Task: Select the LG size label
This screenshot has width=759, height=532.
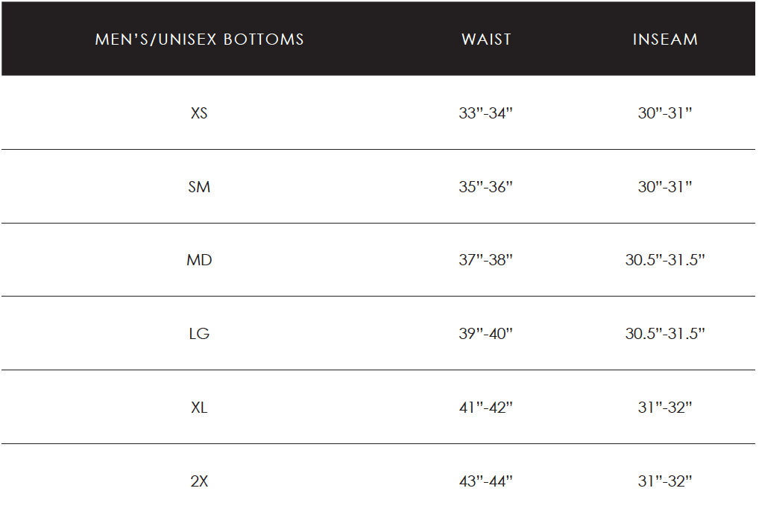Action: 199,334
